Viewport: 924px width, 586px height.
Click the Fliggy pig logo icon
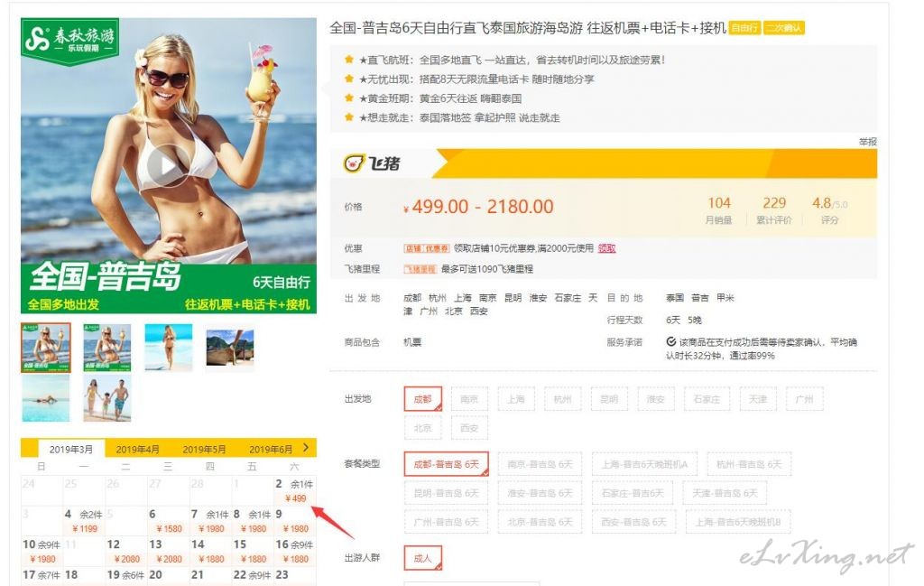[354, 163]
